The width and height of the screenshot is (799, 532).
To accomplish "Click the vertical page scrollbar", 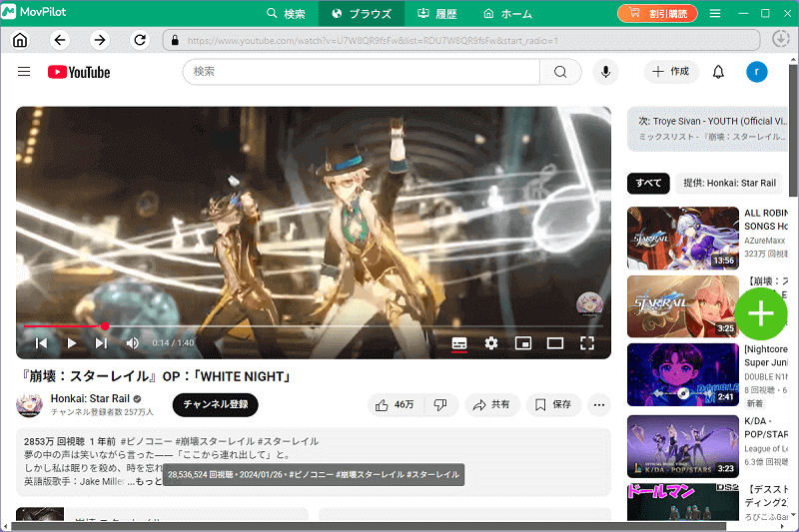I will pyautogui.click(x=793, y=131).
